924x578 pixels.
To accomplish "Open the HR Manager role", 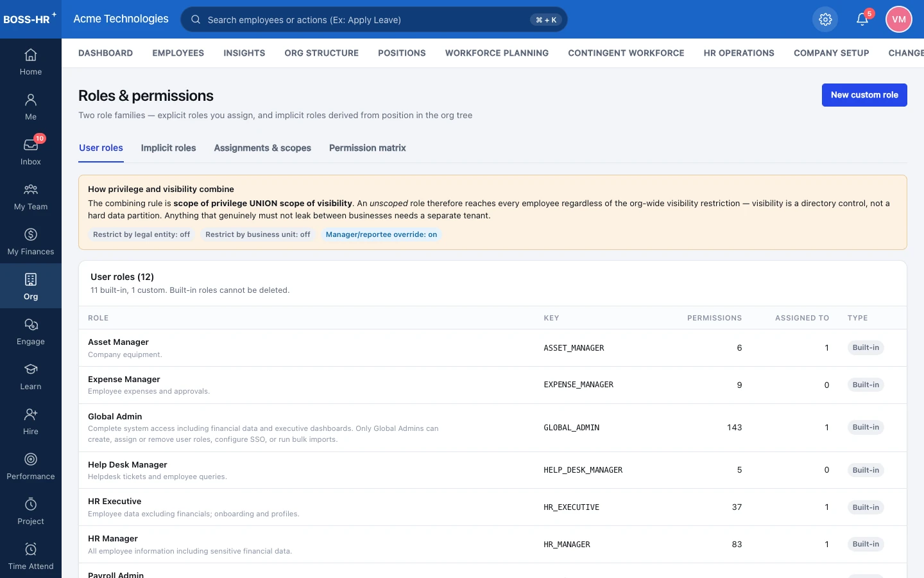I will (113, 539).
